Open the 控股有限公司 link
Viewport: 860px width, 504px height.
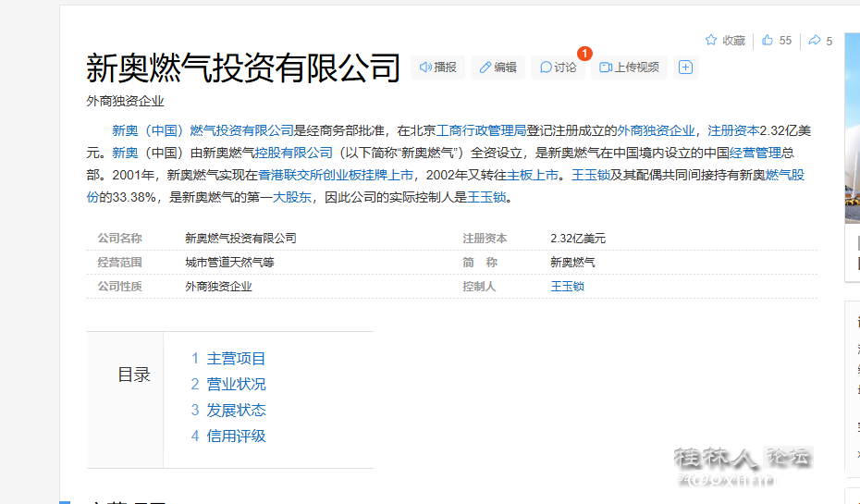(293, 153)
